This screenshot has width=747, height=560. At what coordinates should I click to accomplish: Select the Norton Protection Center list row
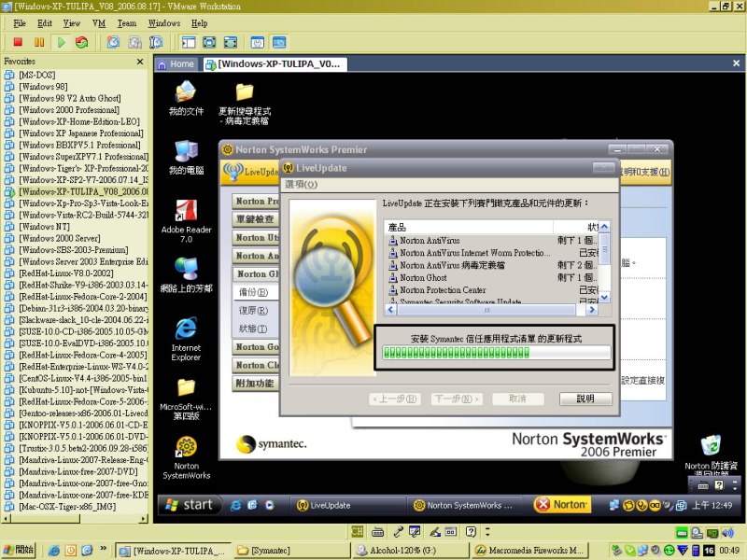point(492,290)
